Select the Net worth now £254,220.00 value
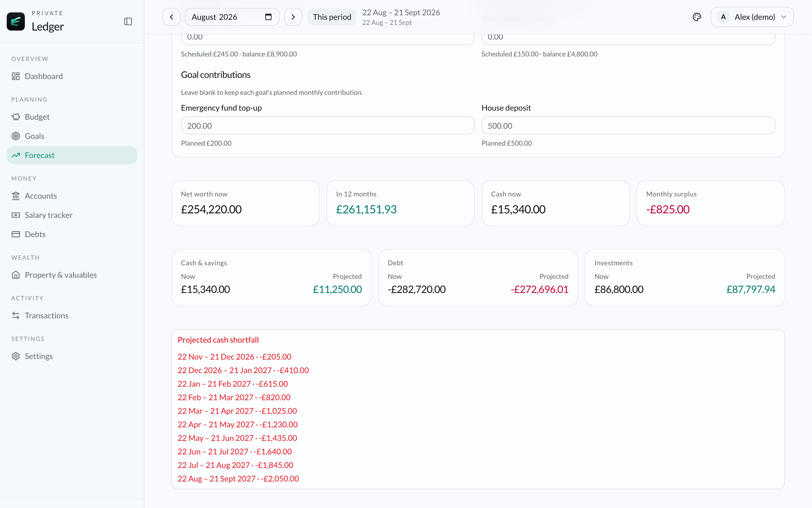This screenshot has height=508, width=812. (x=211, y=209)
